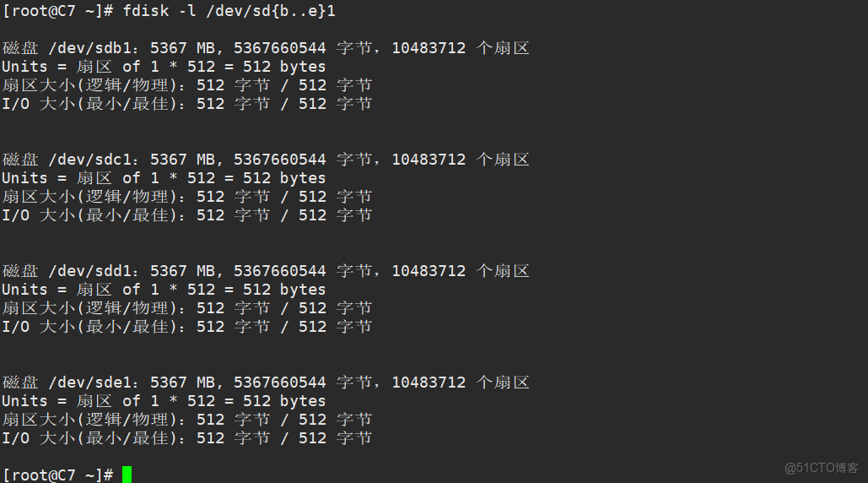Click the I/O 大小 line under /dev/sde1
The image size is (868, 483).
[186, 438]
